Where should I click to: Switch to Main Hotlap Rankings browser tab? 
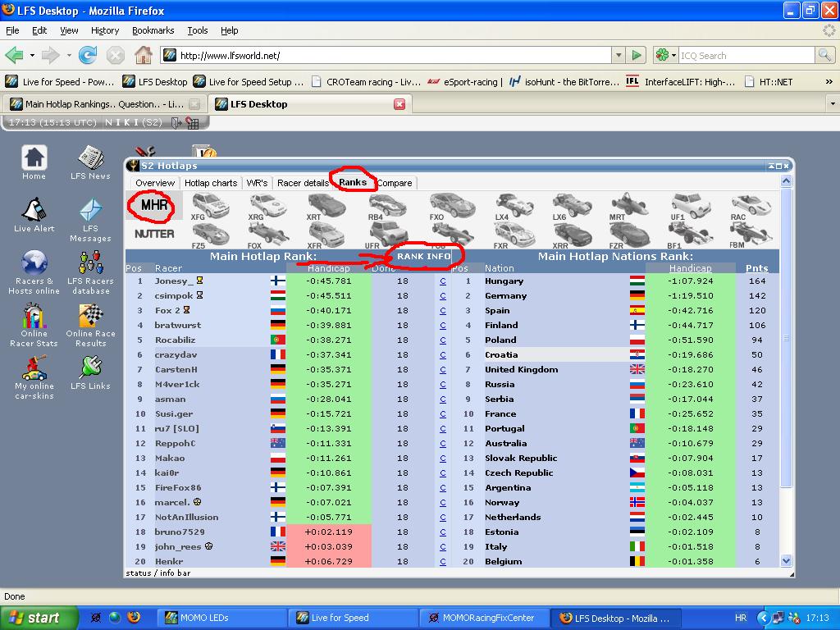pos(104,104)
